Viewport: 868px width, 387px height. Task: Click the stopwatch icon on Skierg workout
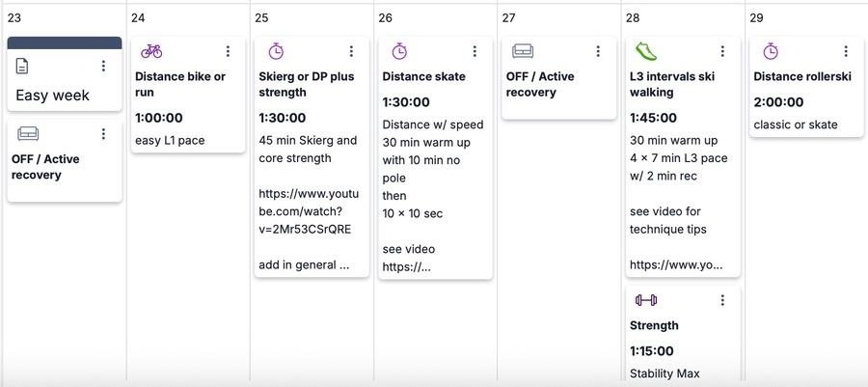pos(276,51)
